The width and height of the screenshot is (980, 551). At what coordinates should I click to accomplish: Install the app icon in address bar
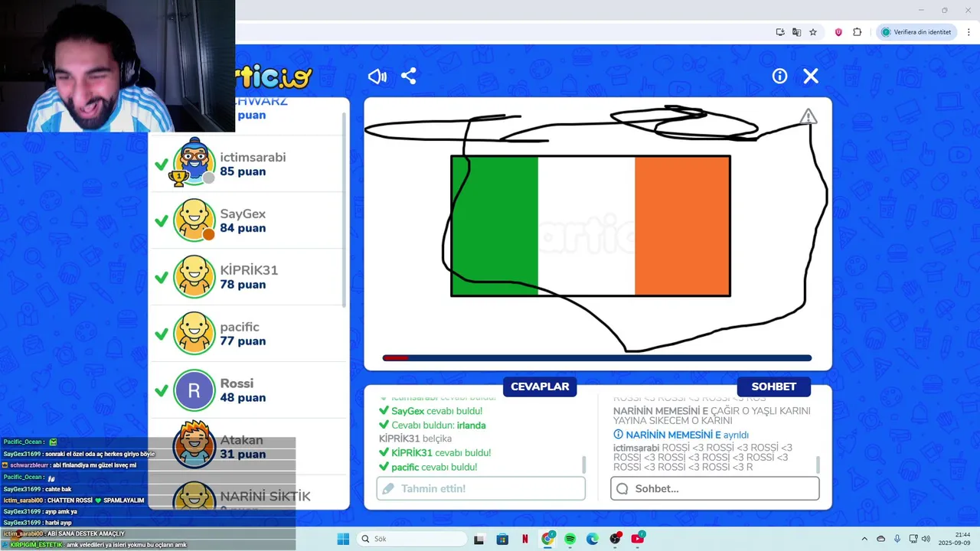coord(780,32)
